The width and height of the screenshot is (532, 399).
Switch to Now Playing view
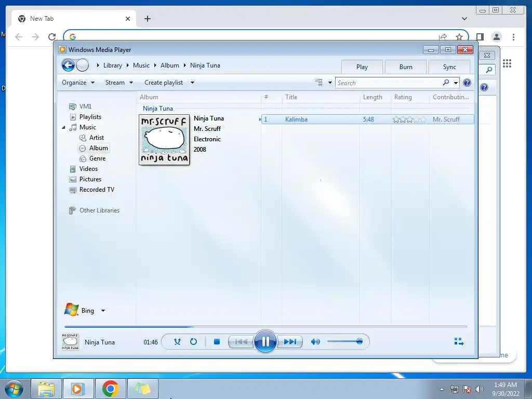pyautogui.click(x=459, y=341)
